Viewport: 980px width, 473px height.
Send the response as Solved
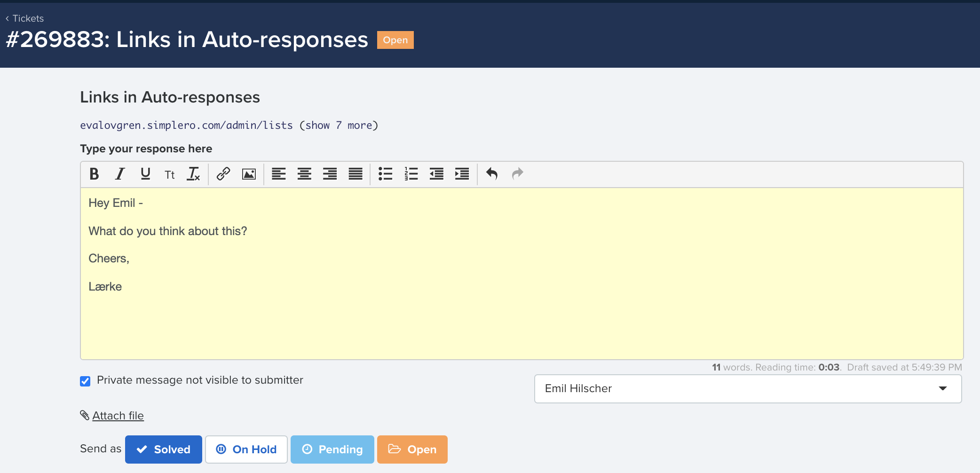click(x=164, y=449)
